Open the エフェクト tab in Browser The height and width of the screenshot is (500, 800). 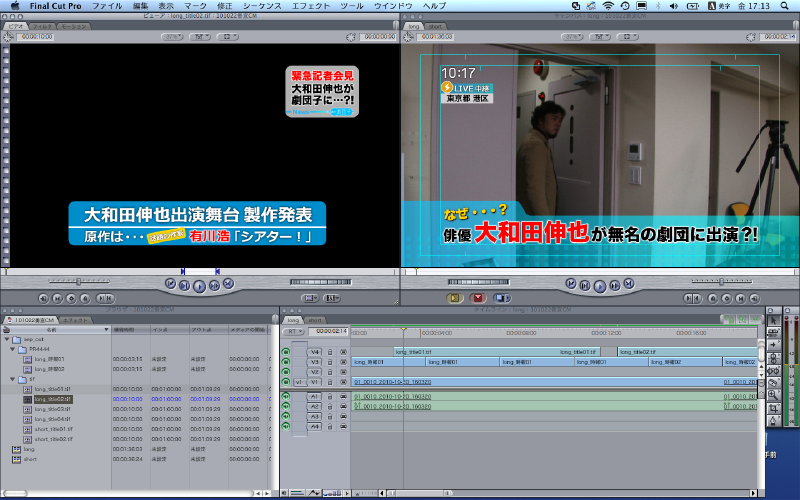[77, 318]
